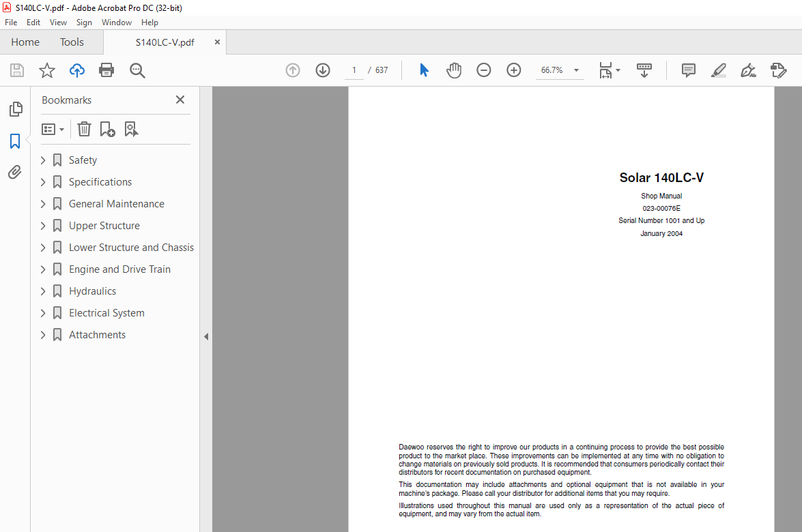Expand the Electrical System bookmark
The image size is (802, 532).
pyautogui.click(x=43, y=313)
